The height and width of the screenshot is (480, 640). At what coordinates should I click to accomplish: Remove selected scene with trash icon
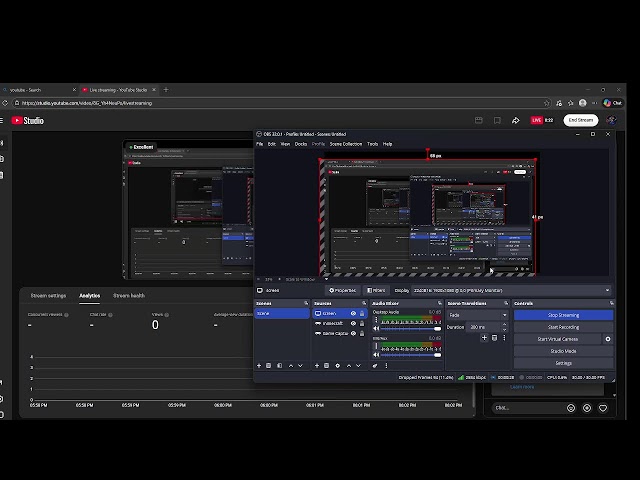pos(269,366)
